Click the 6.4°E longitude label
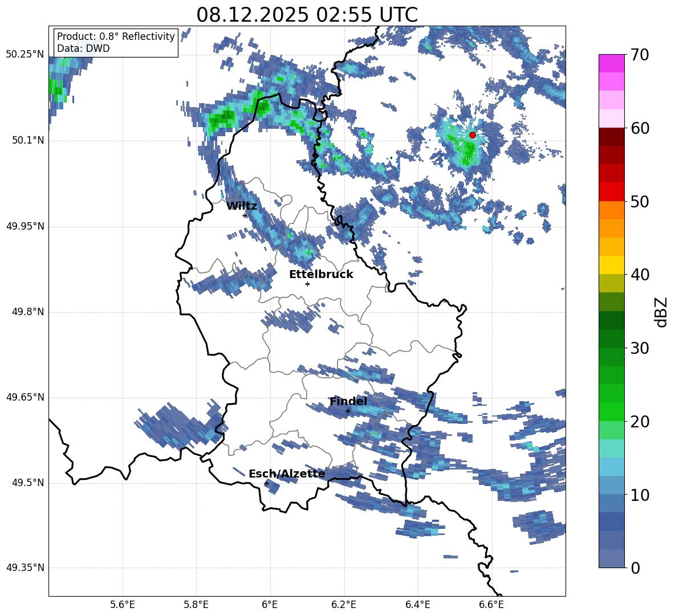This screenshot has width=675, height=616. 417,605
